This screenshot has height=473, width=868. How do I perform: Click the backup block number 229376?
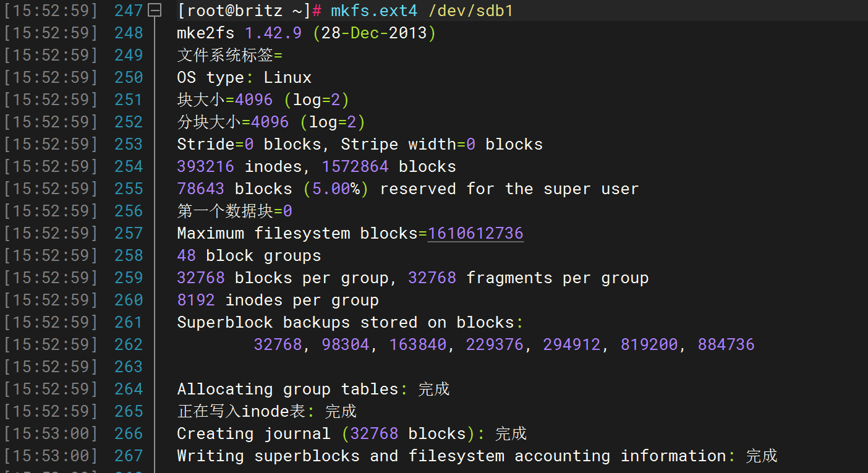[495, 344]
